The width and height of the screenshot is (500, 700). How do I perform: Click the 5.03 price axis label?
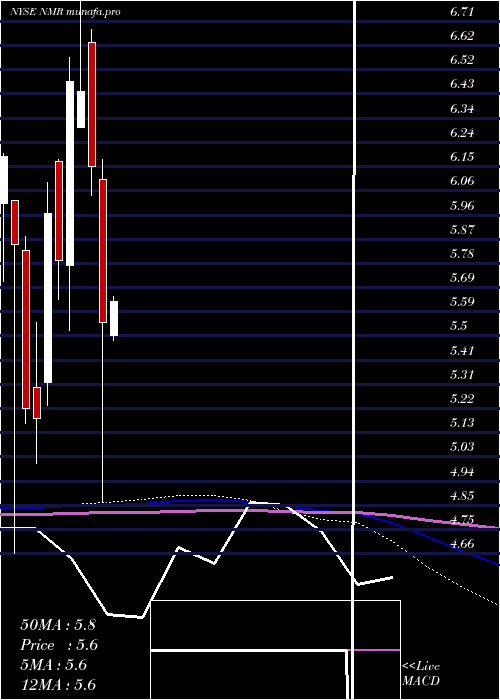462,447
